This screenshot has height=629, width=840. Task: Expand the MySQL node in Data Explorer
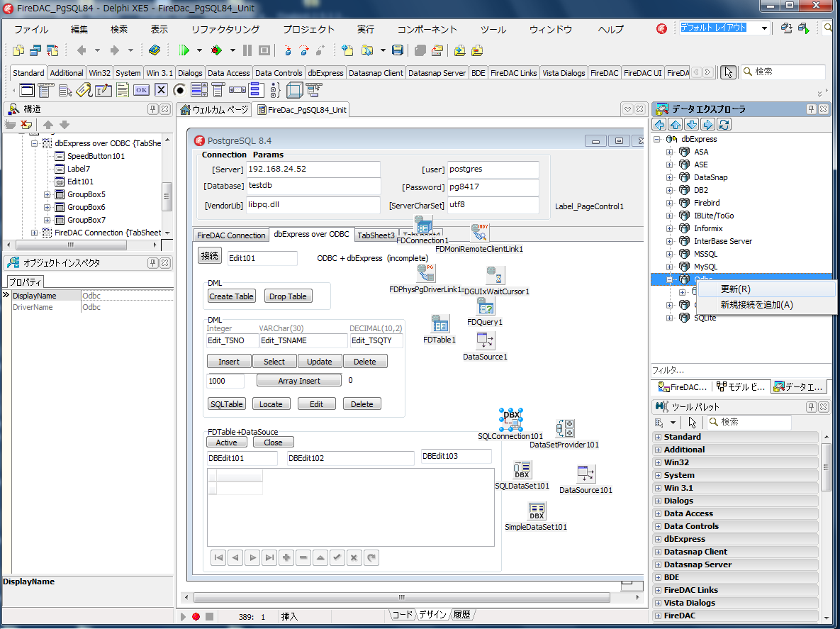click(670, 267)
